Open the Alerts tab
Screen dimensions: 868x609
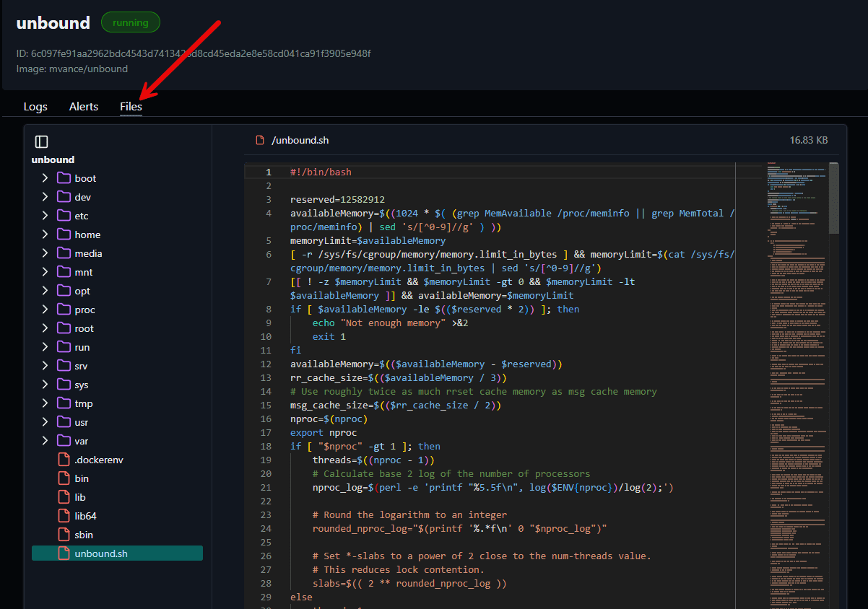coord(84,106)
